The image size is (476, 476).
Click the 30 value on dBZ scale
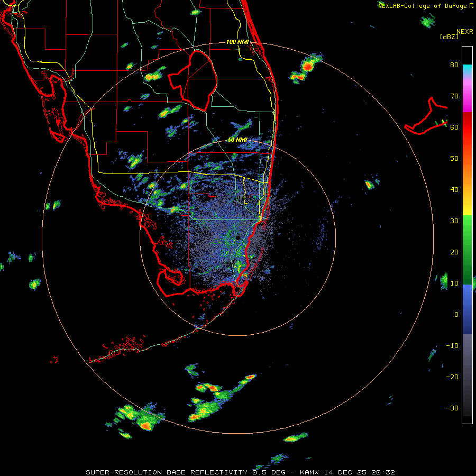coord(454,221)
